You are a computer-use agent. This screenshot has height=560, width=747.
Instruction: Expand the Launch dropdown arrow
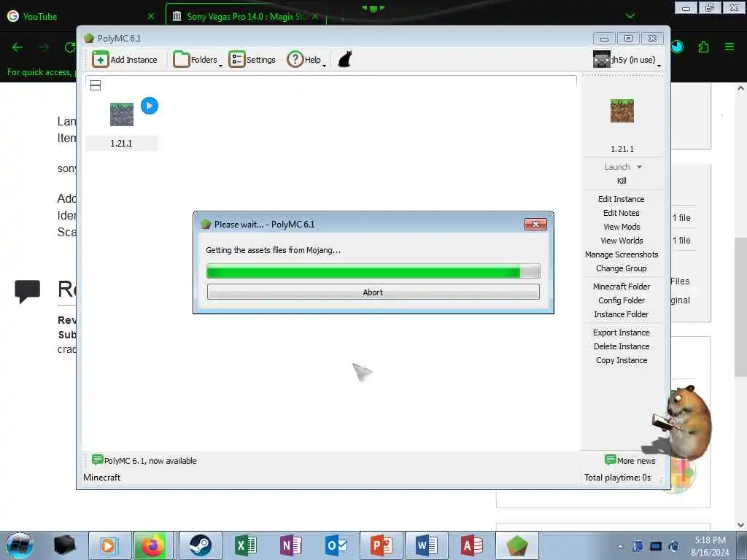tap(639, 167)
